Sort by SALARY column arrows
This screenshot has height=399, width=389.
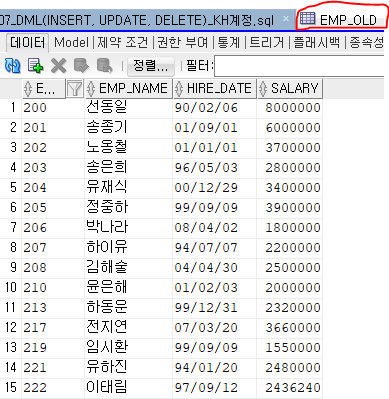pos(263,89)
